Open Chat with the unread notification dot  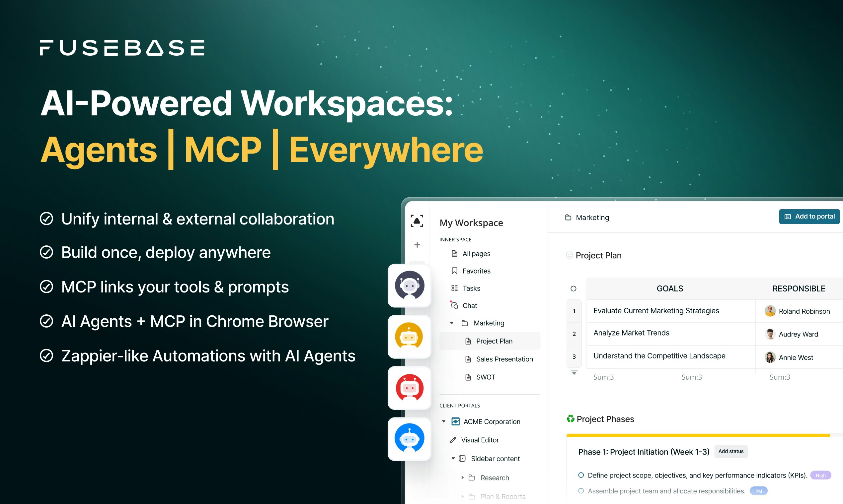[454, 305]
